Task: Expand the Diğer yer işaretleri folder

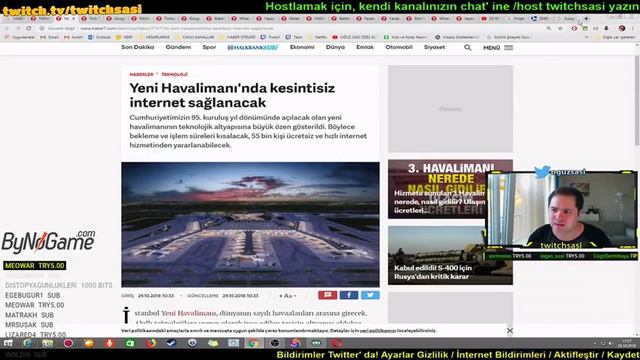Action: tap(616, 37)
